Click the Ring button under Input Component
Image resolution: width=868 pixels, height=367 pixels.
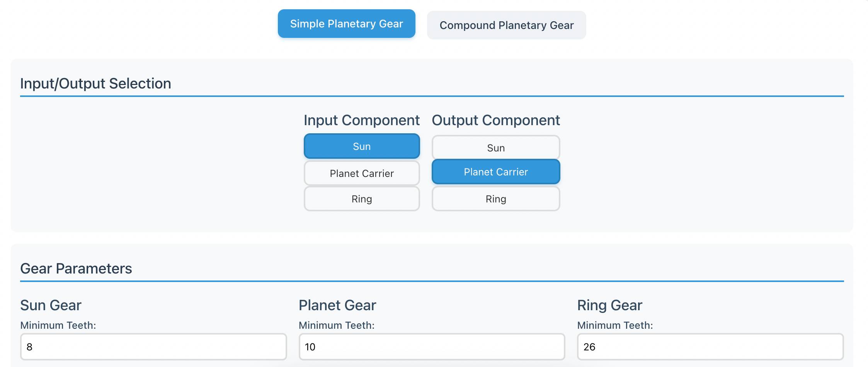click(x=362, y=199)
